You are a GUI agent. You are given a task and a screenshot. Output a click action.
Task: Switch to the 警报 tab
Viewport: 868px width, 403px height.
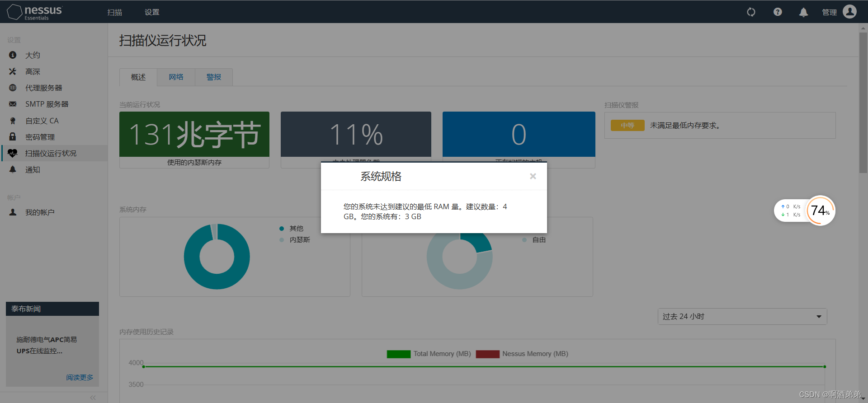click(x=214, y=77)
